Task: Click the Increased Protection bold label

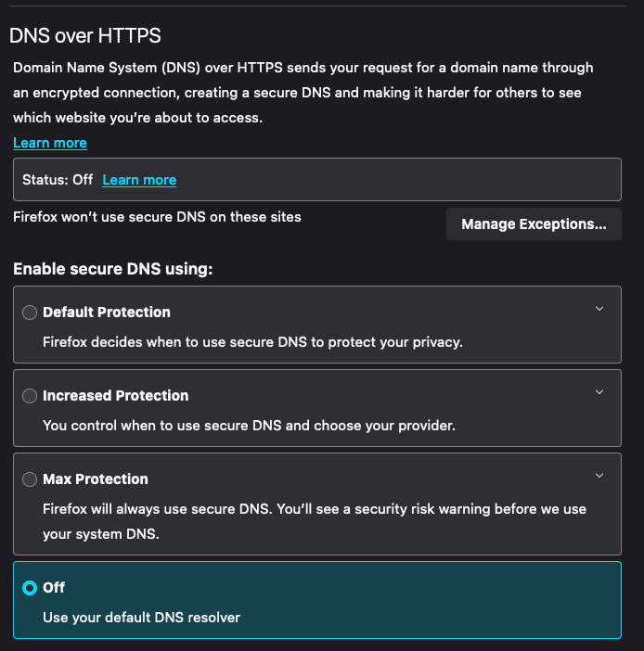Action: point(115,396)
